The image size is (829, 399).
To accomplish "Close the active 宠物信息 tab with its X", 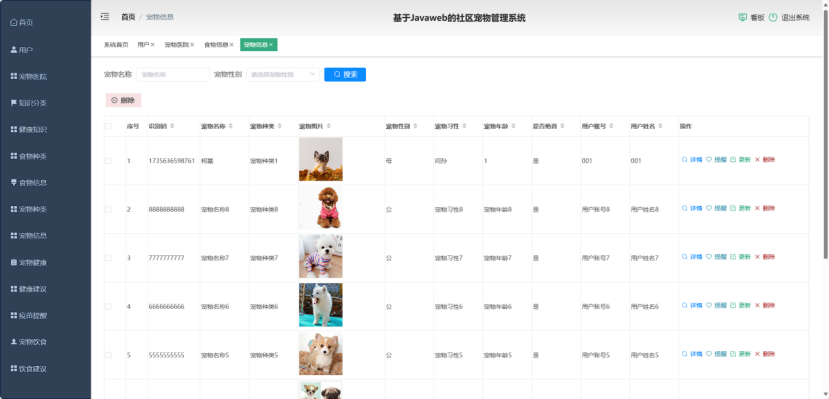I will [x=271, y=45].
